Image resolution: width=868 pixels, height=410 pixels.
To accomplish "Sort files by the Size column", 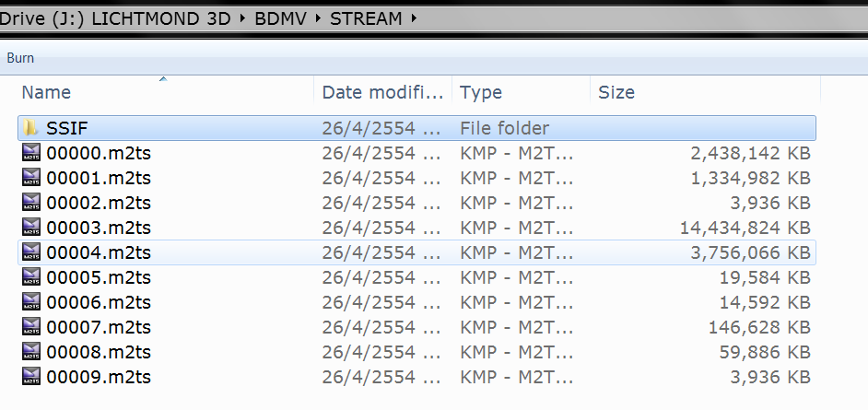I will [x=616, y=92].
